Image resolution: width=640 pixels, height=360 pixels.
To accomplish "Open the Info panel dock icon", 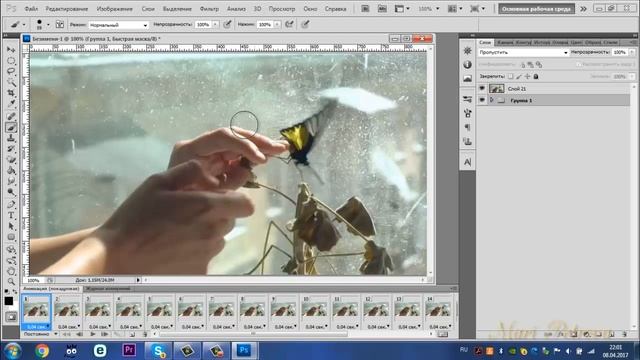I will (x=467, y=64).
